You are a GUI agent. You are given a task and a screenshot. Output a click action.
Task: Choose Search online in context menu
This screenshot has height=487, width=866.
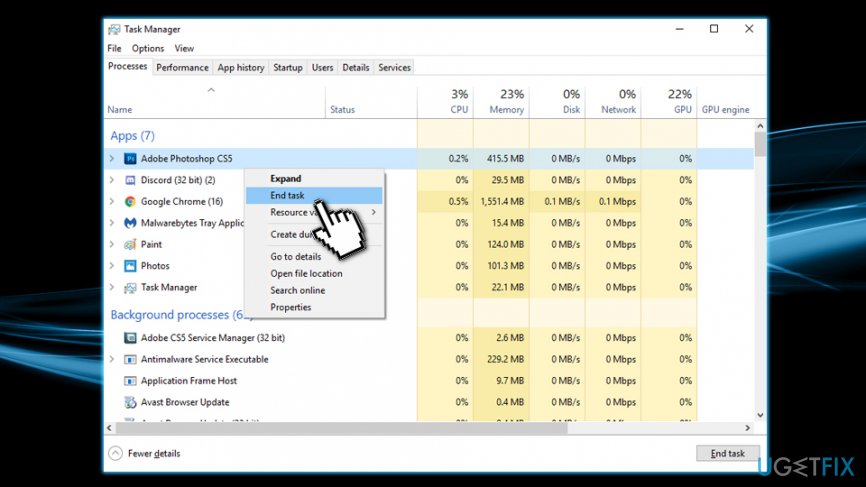(314, 290)
